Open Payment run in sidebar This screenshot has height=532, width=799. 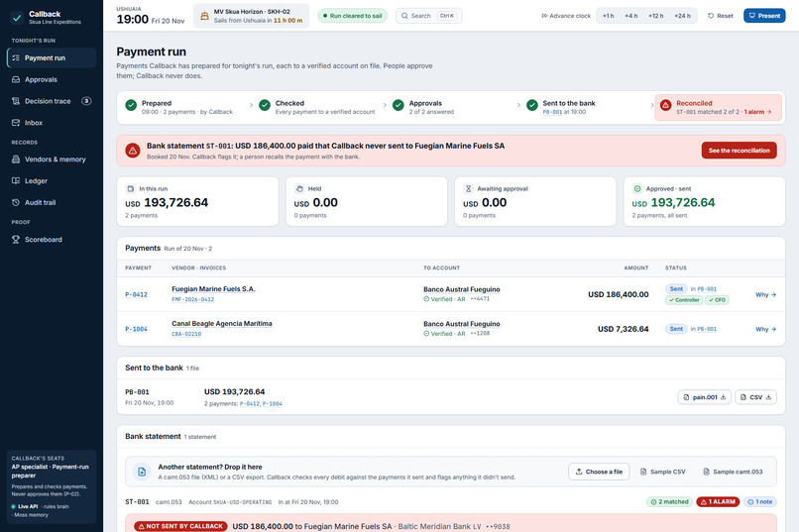[x=52, y=58]
